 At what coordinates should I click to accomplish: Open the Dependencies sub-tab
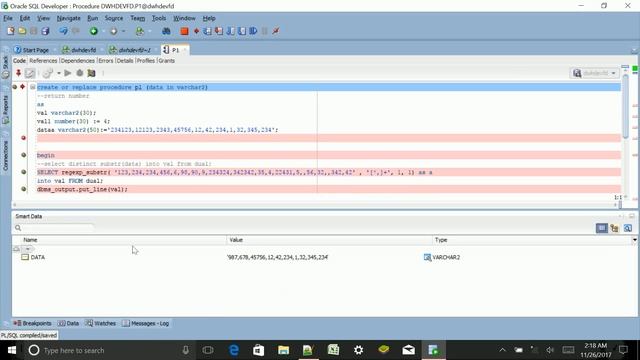78,60
